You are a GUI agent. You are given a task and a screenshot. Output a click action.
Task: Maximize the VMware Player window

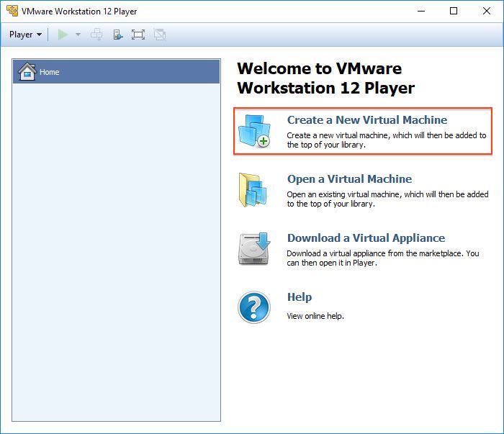point(454,11)
